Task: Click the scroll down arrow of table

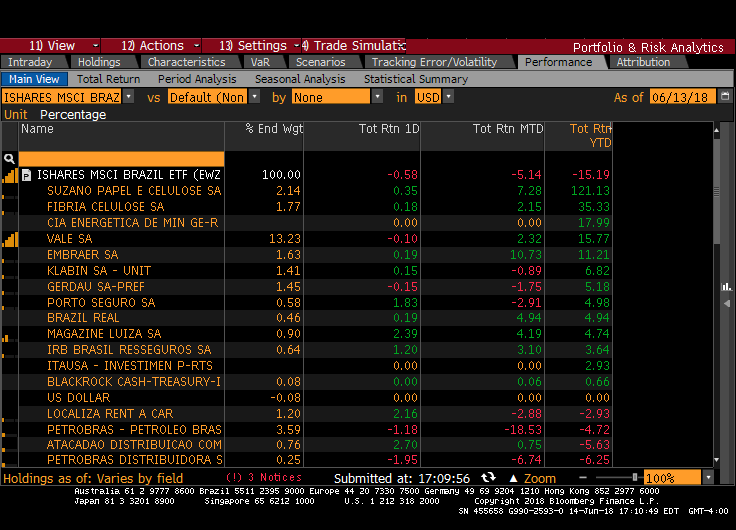Action: (716, 460)
